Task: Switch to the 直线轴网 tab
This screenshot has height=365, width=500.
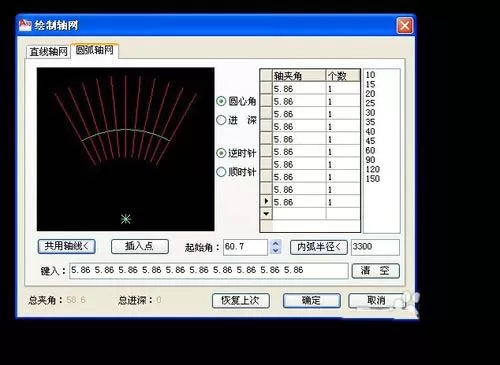Action: (48, 52)
